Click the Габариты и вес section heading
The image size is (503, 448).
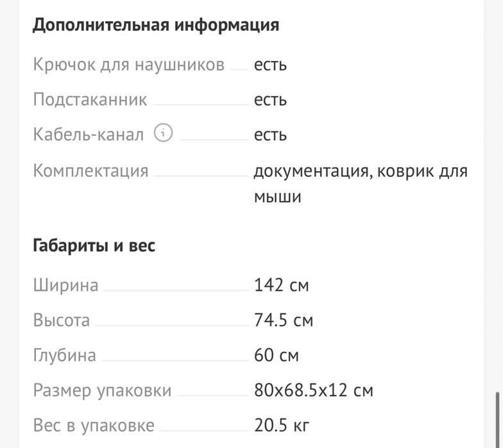94,245
